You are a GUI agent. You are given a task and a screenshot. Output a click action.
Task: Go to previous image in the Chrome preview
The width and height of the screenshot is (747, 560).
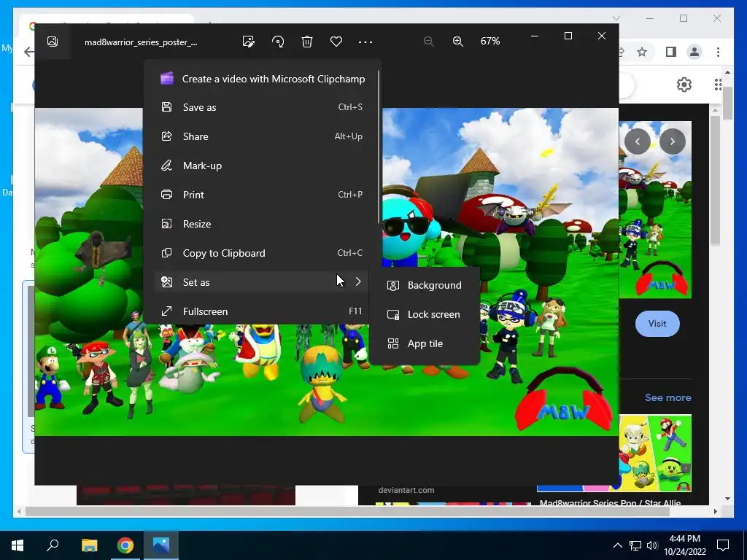[638, 141]
